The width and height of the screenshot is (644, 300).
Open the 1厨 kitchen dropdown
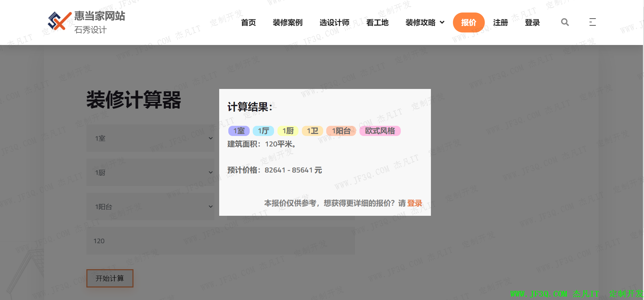pos(150,172)
